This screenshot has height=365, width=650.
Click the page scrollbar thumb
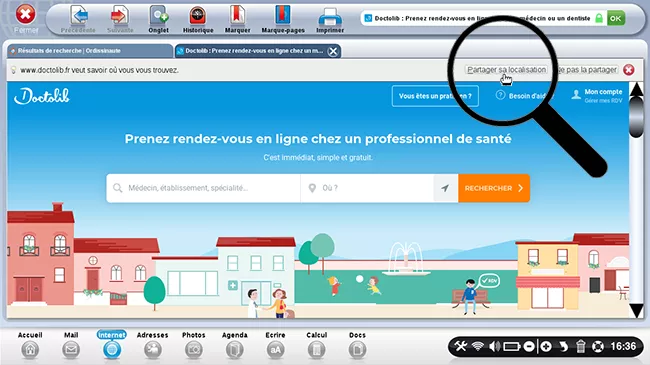[x=636, y=117]
